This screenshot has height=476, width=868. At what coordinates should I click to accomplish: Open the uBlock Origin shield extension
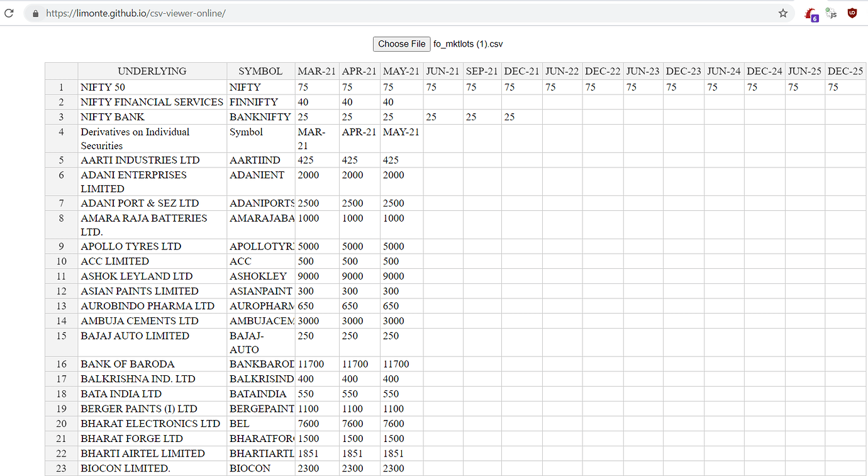852,13
